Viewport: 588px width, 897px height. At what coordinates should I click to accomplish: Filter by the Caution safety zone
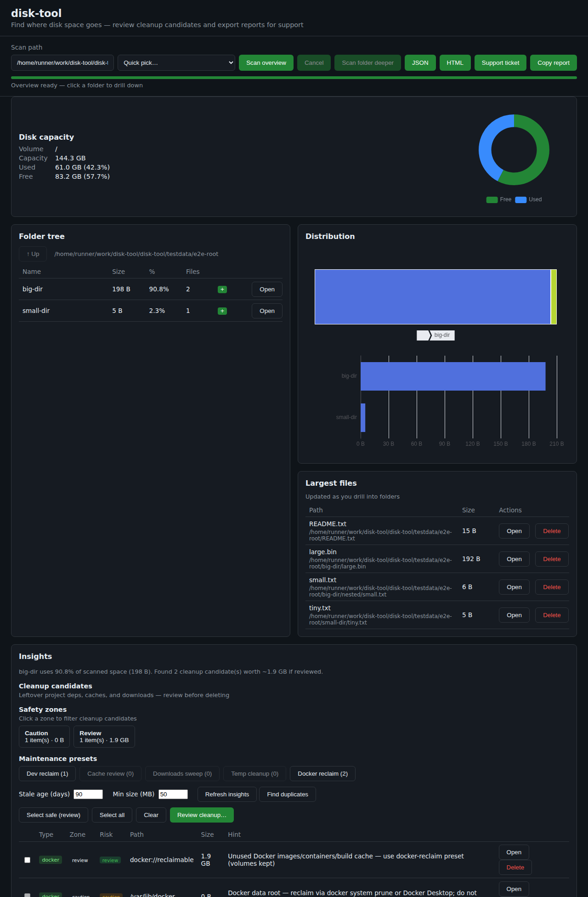[44, 737]
